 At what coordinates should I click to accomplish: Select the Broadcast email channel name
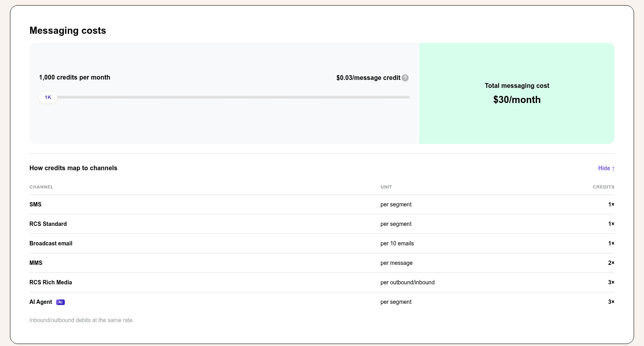pyautogui.click(x=51, y=243)
